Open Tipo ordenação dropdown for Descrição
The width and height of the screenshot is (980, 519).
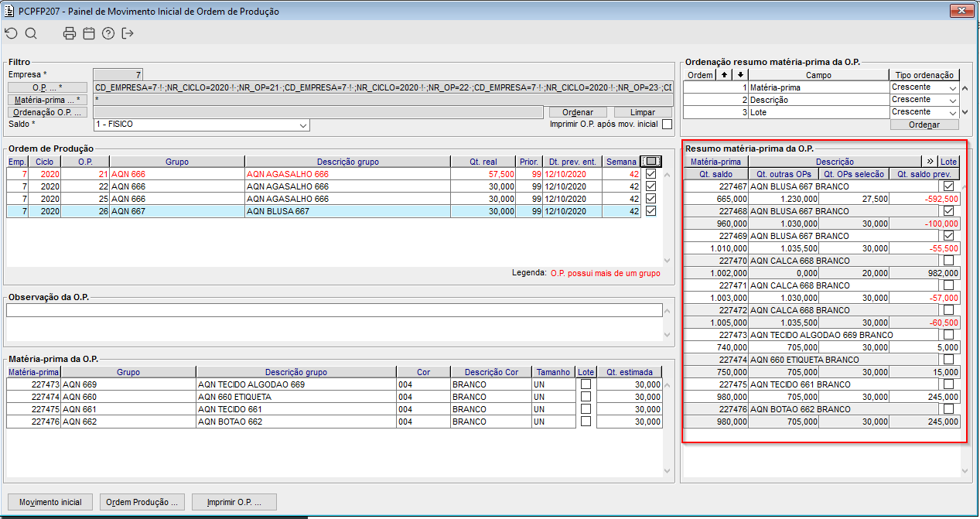953,100
